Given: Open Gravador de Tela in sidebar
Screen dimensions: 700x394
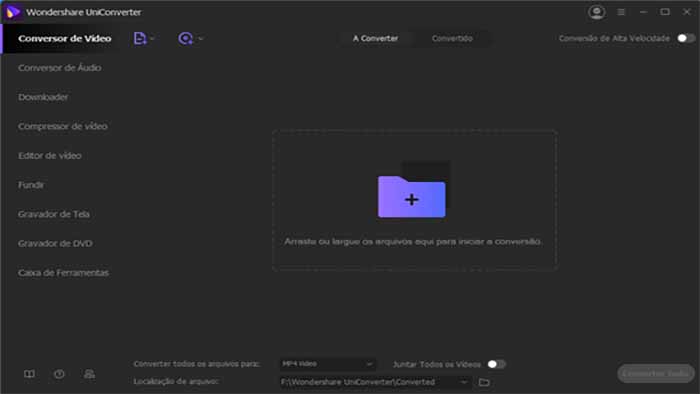Looking at the screenshot, I should (54, 214).
